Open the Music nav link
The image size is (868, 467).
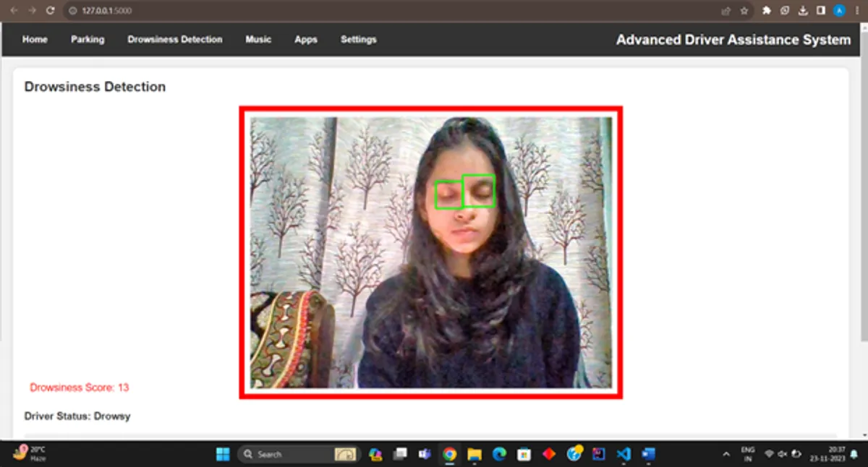click(x=258, y=40)
